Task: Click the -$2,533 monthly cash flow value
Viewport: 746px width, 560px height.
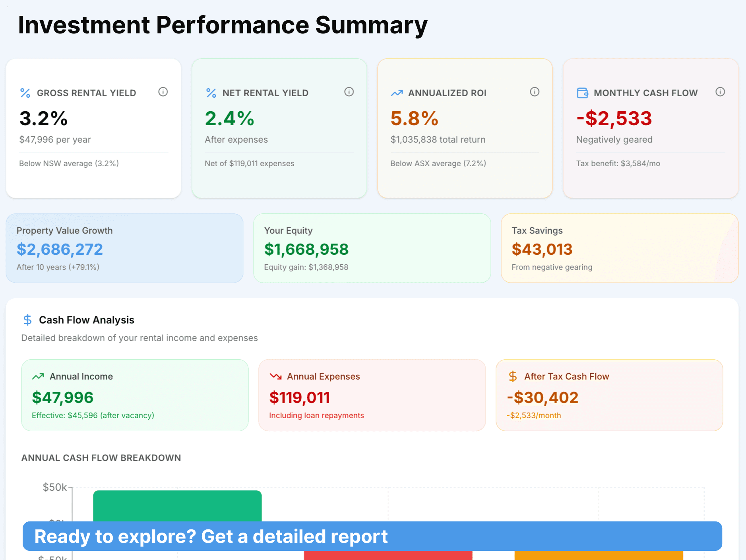Action: pos(614,118)
